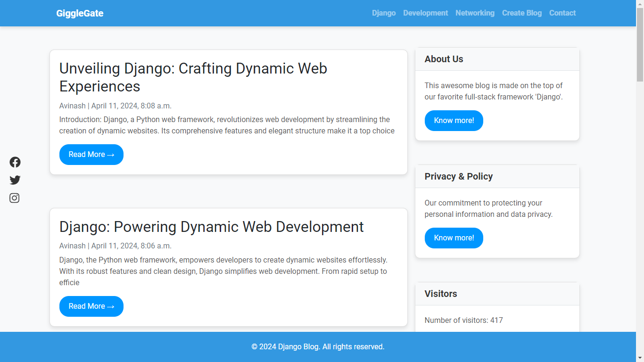Click footer '© 2024 Django Blog' text
The width and height of the screenshot is (644, 362).
click(318, 347)
